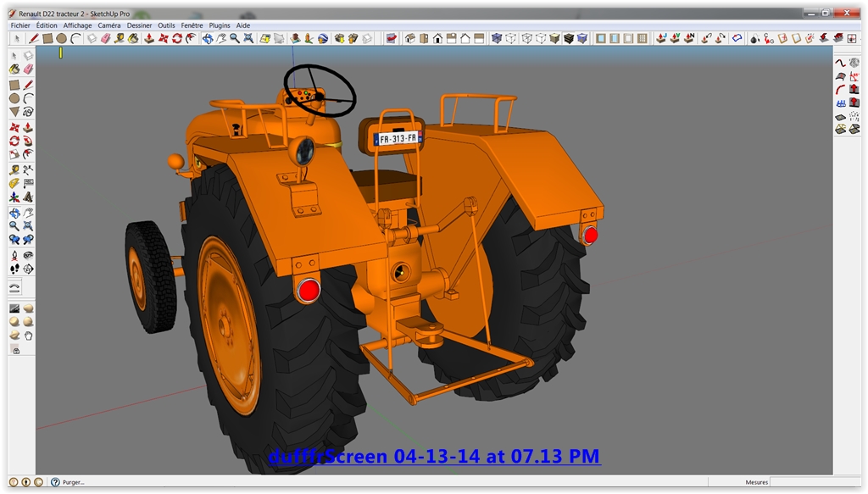The width and height of the screenshot is (868, 494).
Task: Open the Plugins menu
Action: [220, 25]
